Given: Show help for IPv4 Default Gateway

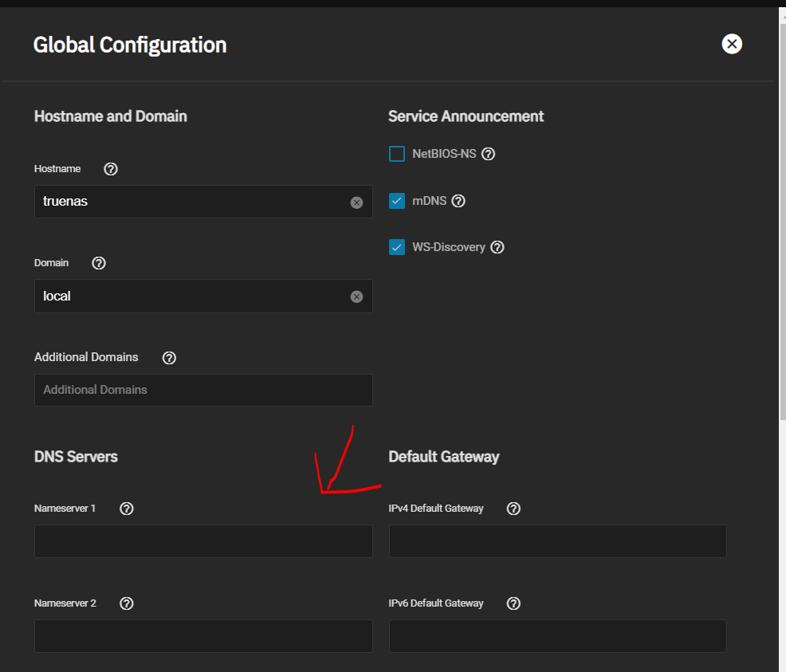Looking at the screenshot, I should click(514, 509).
